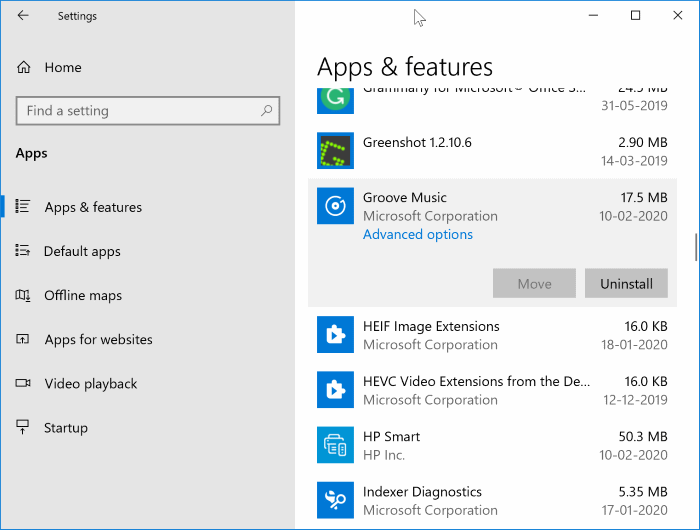Image resolution: width=700 pixels, height=530 pixels.
Task: Click the disabled Move button
Action: (534, 283)
